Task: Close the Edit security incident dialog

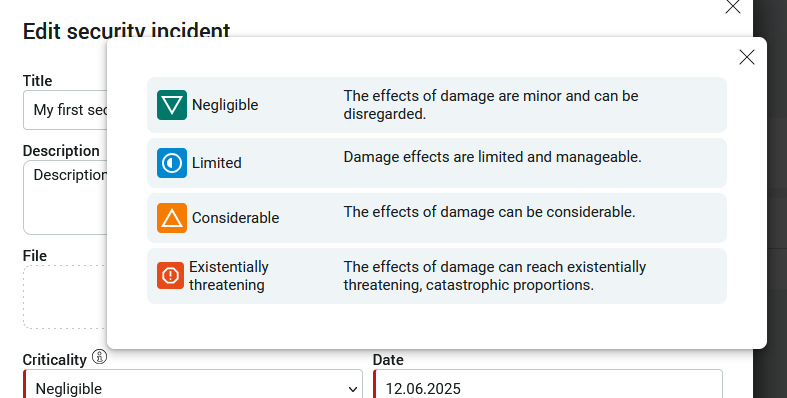Action: tap(733, 7)
